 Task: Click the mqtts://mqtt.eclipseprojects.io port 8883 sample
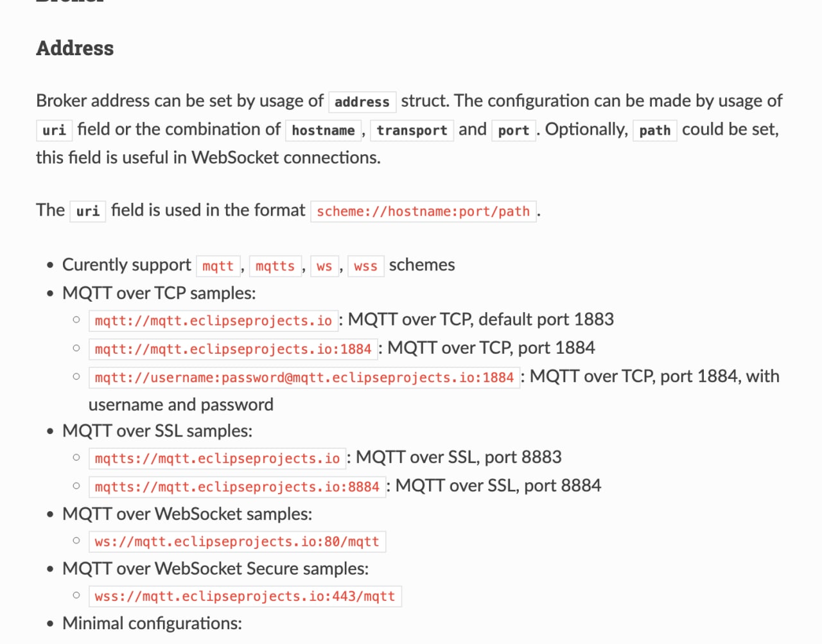point(217,458)
